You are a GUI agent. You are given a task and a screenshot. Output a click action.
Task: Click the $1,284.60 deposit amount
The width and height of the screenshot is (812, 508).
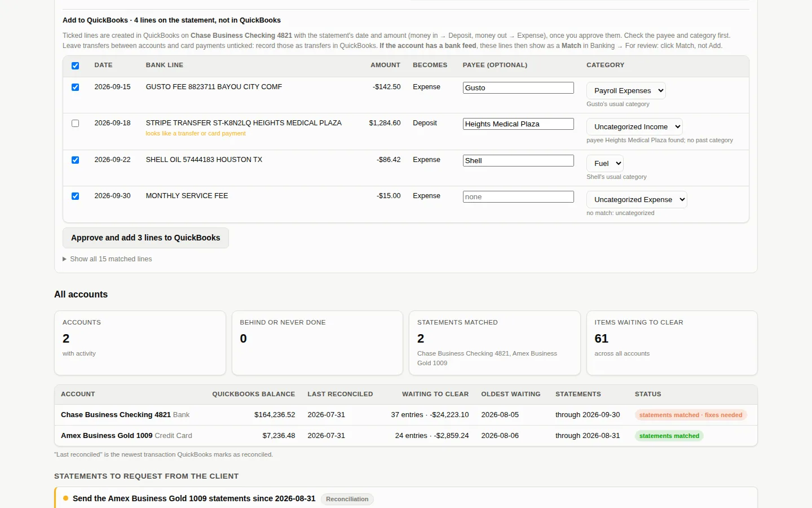pyautogui.click(x=385, y=123)
